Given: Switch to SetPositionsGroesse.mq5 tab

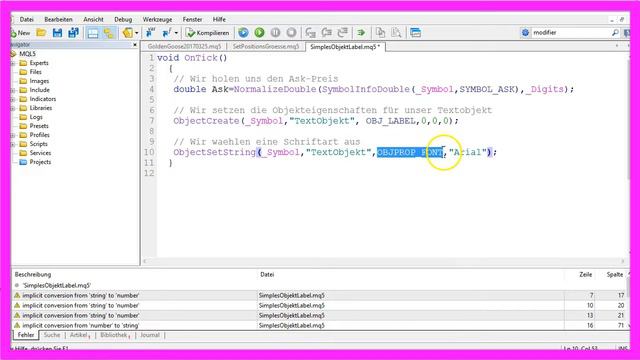Looking at the screenshot, I should coord(266,47).
